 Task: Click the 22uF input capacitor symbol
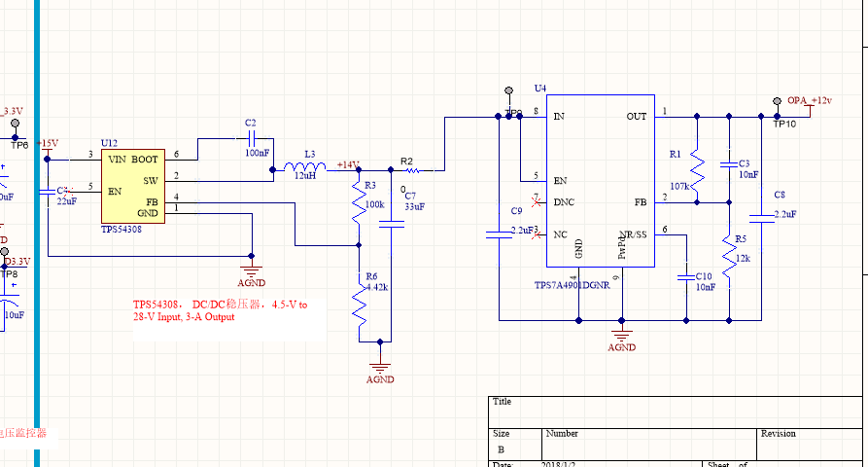pos(48,192)
